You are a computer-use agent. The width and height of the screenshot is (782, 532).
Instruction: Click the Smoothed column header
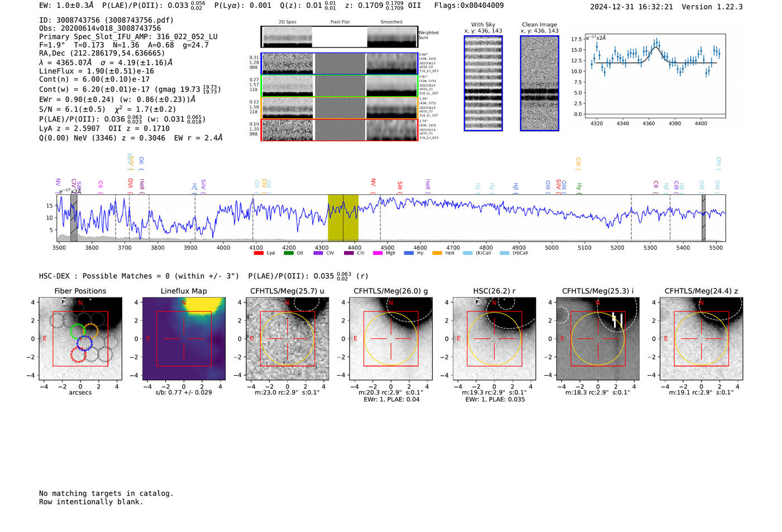click(392, 22)
